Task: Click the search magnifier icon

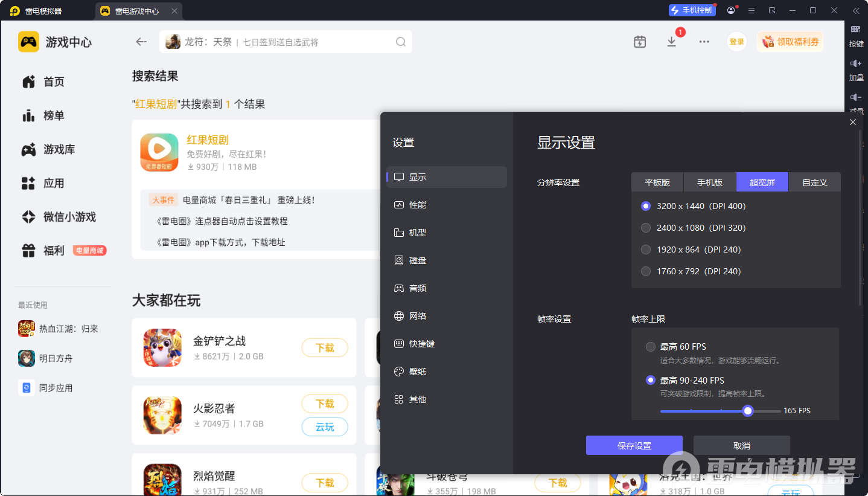Action: pyautogui.click(x=400, y=42)
